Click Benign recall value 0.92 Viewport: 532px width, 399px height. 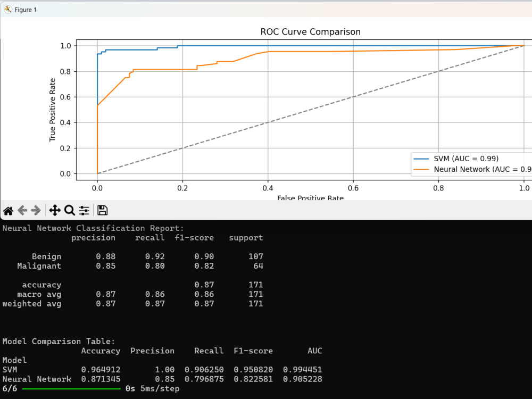pyautogui.click(x=155, y=256)
